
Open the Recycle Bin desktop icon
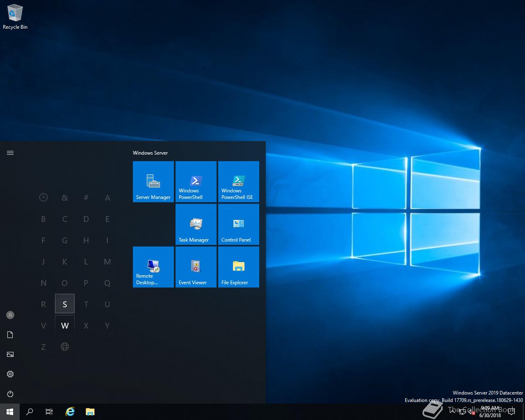click(x=15, y=17)
